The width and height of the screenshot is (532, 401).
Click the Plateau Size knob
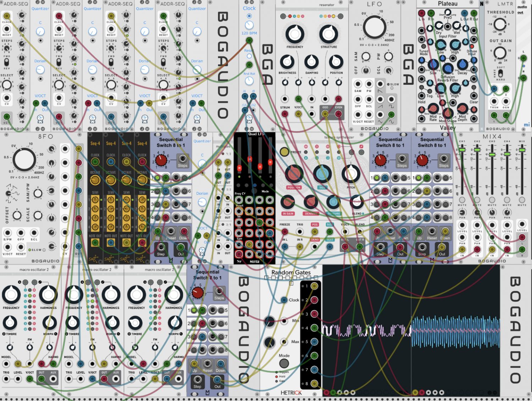[433, 65]
